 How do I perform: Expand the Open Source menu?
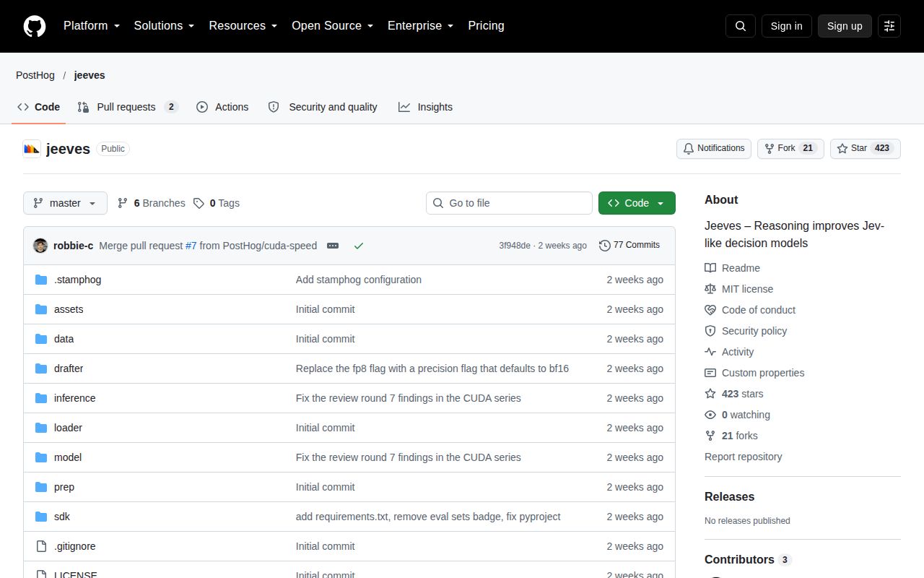click(x=333, y=26)
